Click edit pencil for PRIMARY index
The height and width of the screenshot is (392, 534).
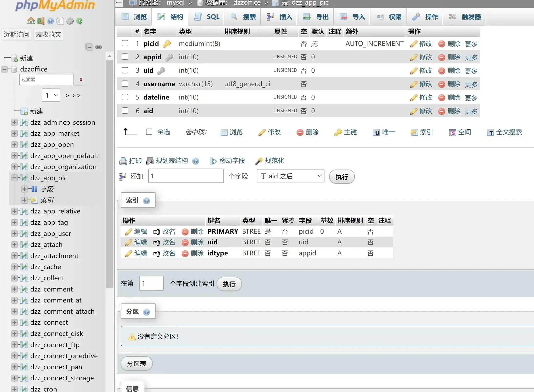(128, 232)
